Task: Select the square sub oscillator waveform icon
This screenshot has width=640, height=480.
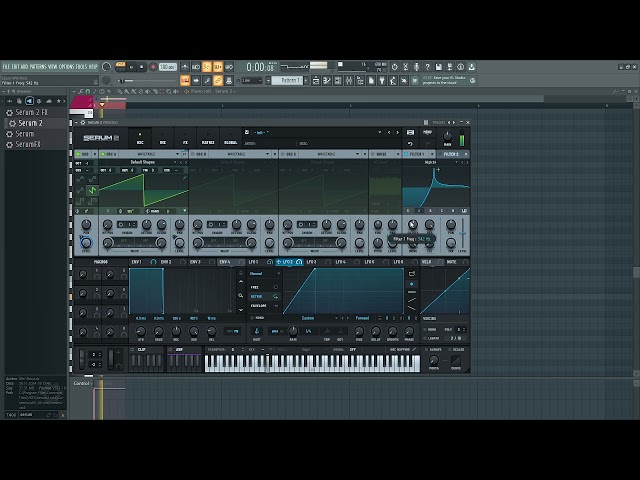Action: click(x=80, y=201)
